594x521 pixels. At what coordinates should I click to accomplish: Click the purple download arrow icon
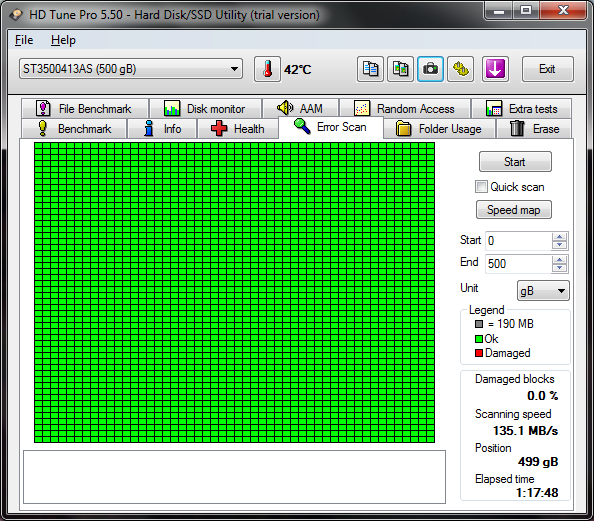coord(495,69)
